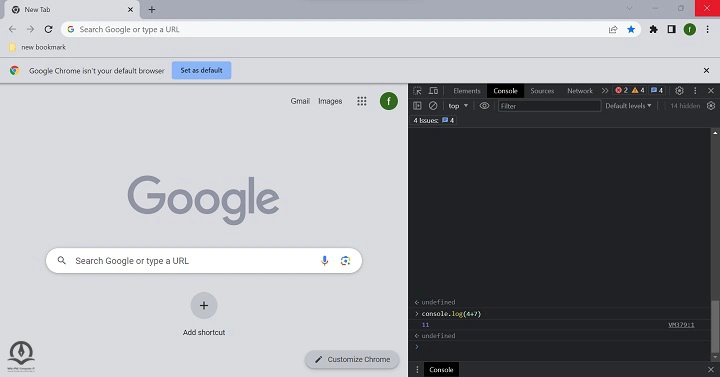
Task: Click the address bar URL field
Action: [340, 29]
